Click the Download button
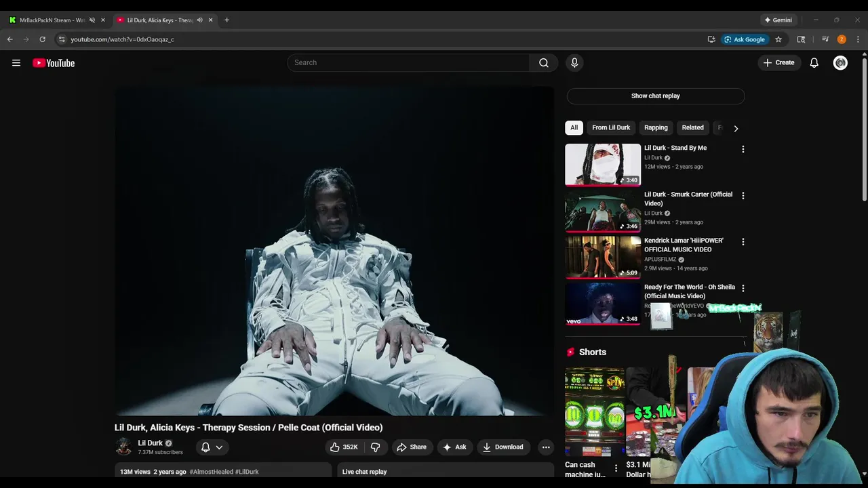 coord(503,447)
